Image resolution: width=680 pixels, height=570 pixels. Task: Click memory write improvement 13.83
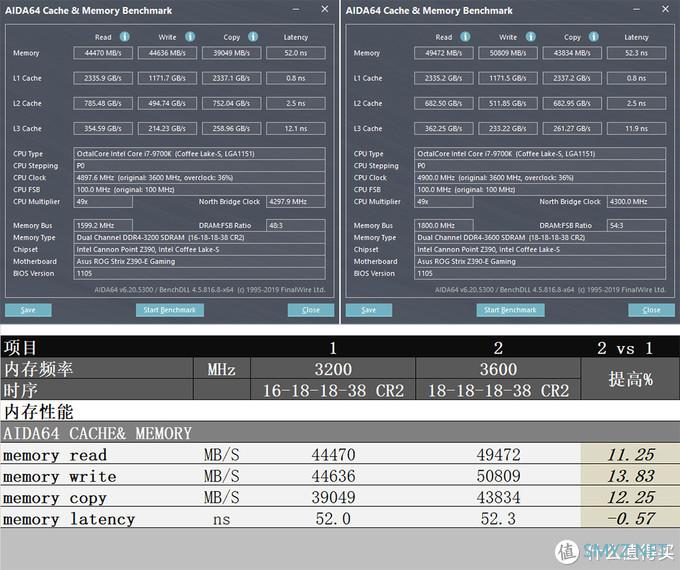coord(630,476)
